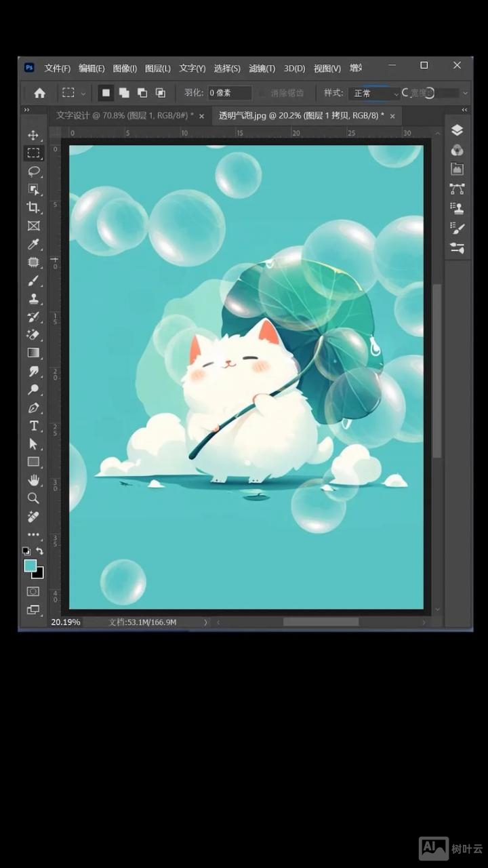Viewport: 488px width, 868px height.
Task: Click the teal foreground color swatch
Action: (30, 566)
